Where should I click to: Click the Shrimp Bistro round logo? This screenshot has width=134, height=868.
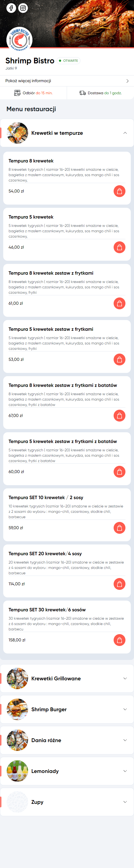pos(20,39)
